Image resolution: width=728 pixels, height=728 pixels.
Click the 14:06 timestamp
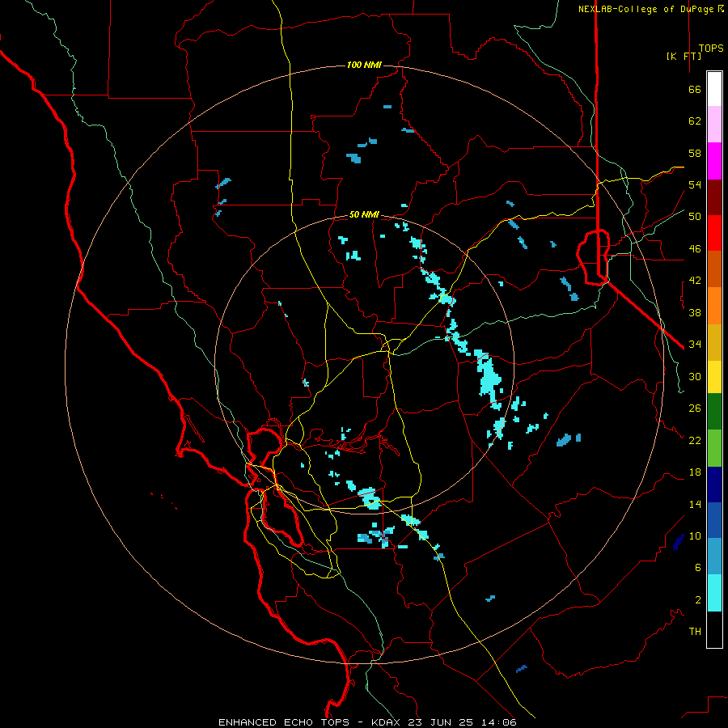[x=498, y=722]
